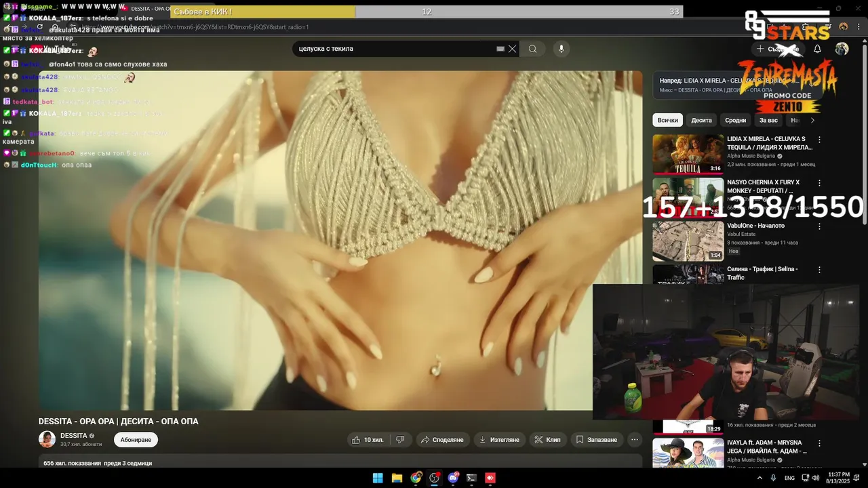868x488 pixels.
Task: Like the video with 10 хил. likes
Action: (x=367, y=440)
